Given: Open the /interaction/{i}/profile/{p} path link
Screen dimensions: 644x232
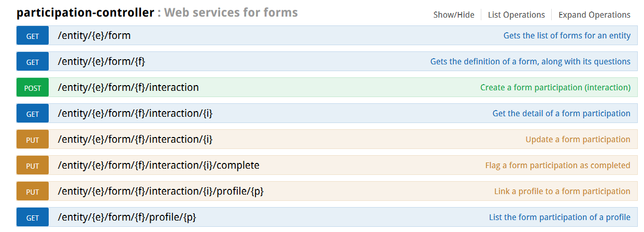Looking at the screenshot, I should (161, 192).
